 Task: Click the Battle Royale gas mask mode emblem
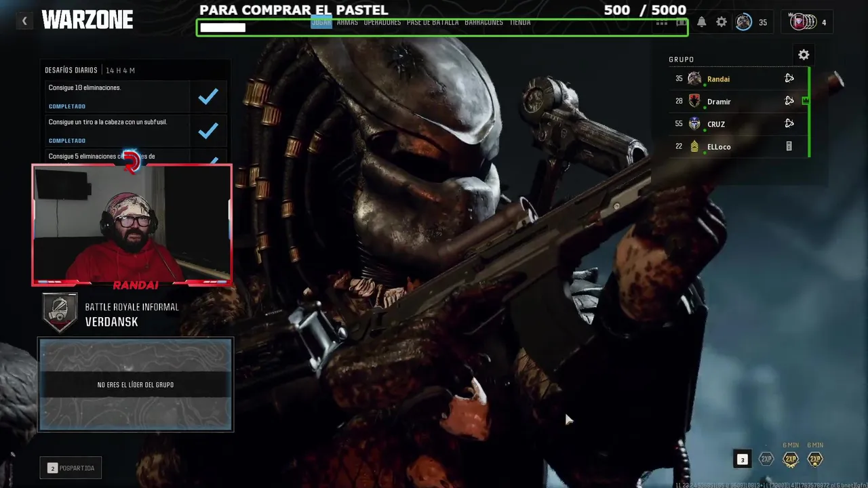[60, 312]
